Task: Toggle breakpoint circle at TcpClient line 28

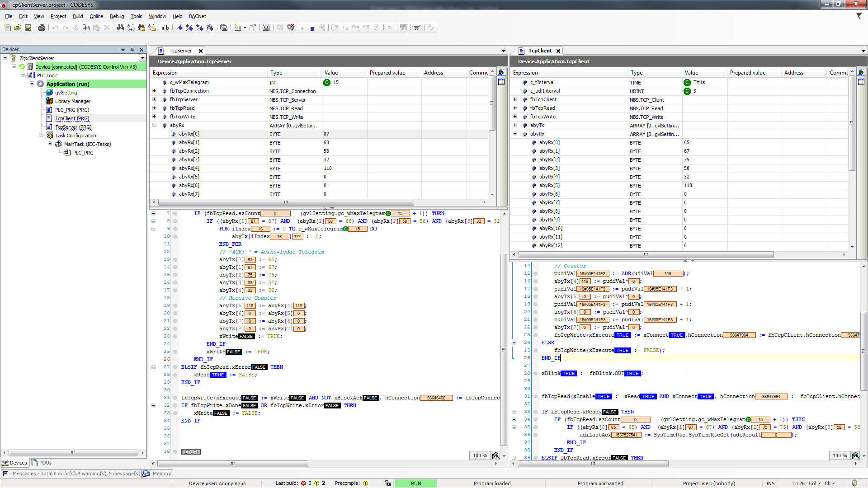Action: tap(535, 374)
